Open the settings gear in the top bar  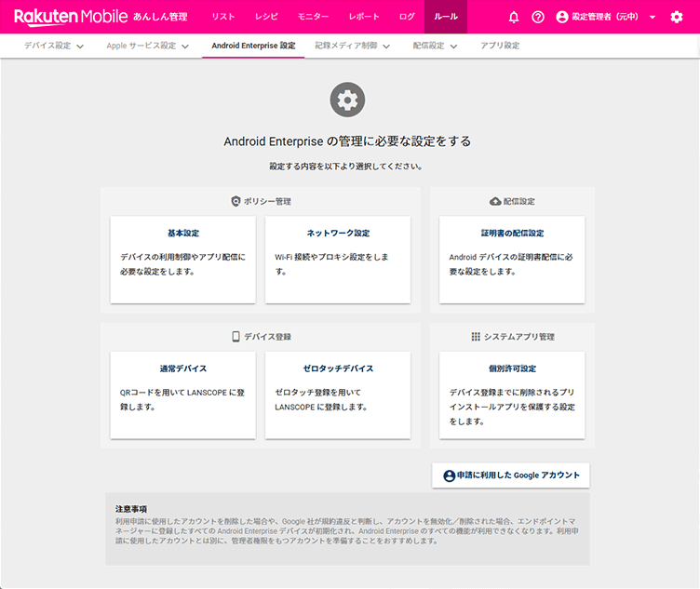(677, 17)
